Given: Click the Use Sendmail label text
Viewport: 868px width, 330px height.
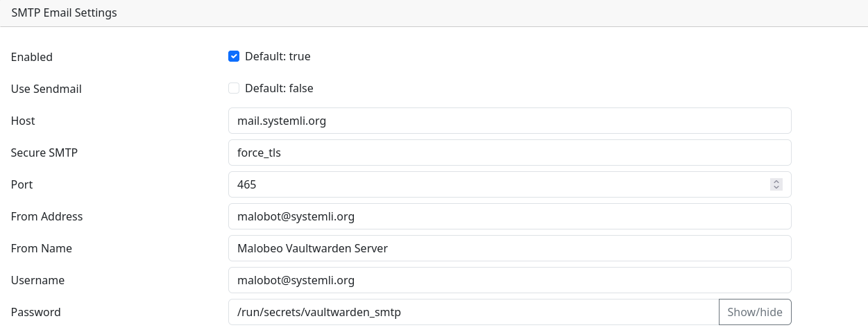Looking at the screenshot, I should tap(46, 89).
